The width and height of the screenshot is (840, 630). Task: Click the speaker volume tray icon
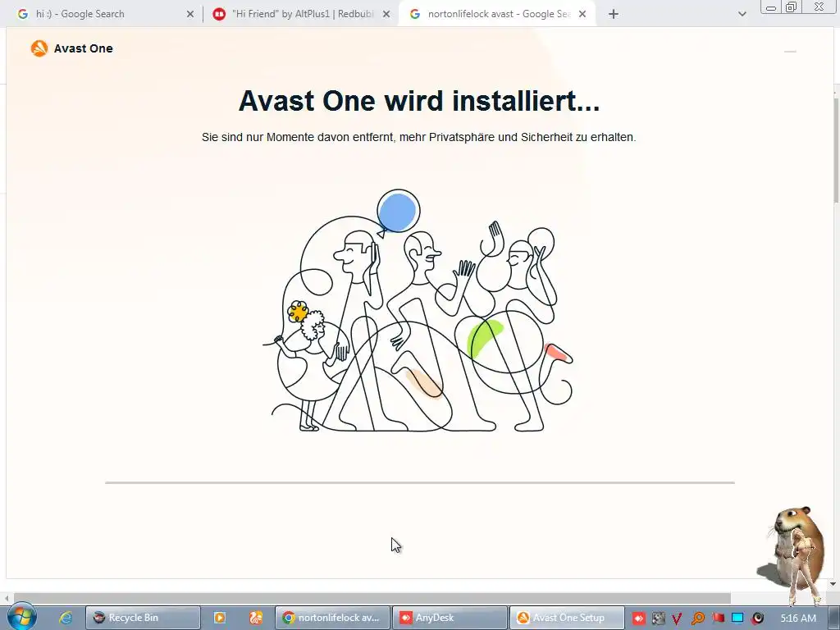pos(758,619)
